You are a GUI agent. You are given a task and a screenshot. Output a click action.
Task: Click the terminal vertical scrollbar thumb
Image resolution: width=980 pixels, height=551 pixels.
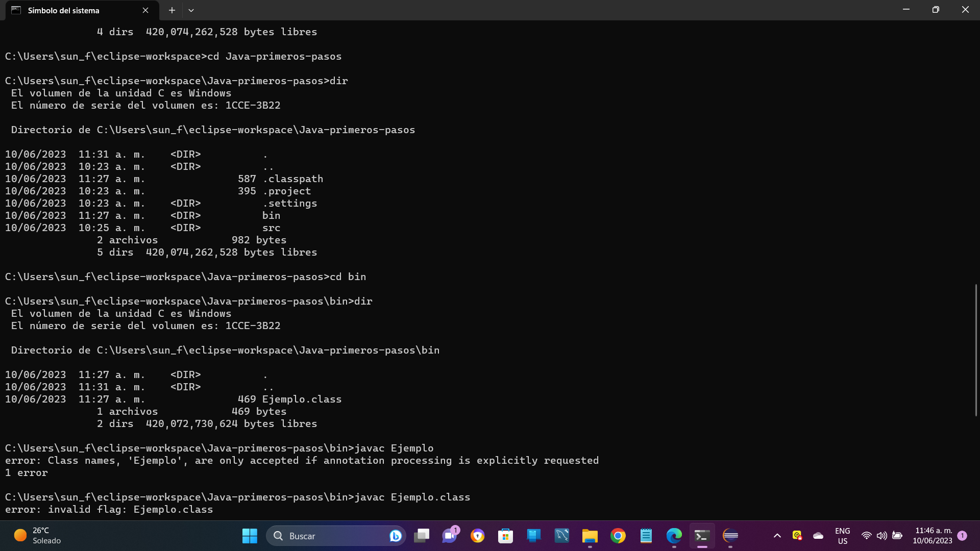(976, 350)
